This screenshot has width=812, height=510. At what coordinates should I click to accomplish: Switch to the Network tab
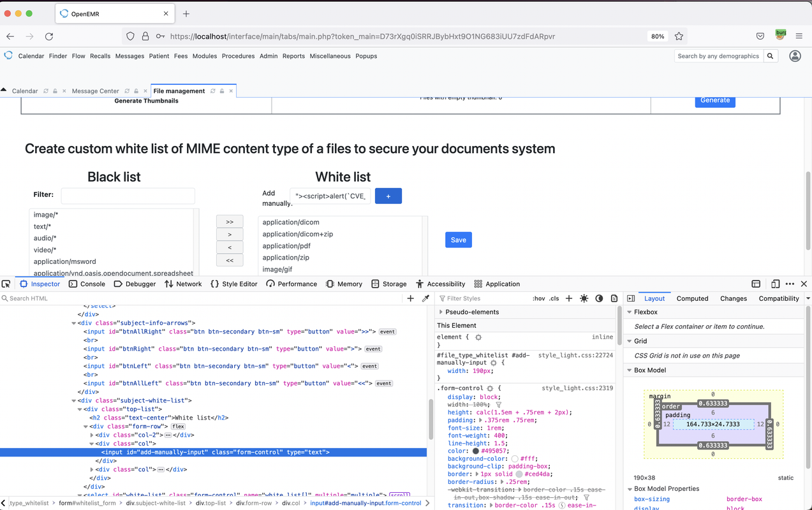pyautogui.click(x=183, y=284)
